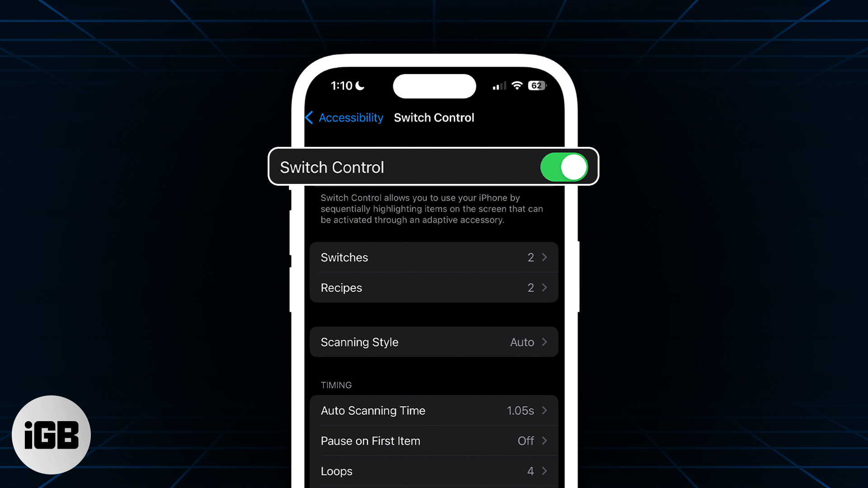Screen dimensions: 868x488
Task: Tap the Dynamic Island area
Action: click(434, 86)
